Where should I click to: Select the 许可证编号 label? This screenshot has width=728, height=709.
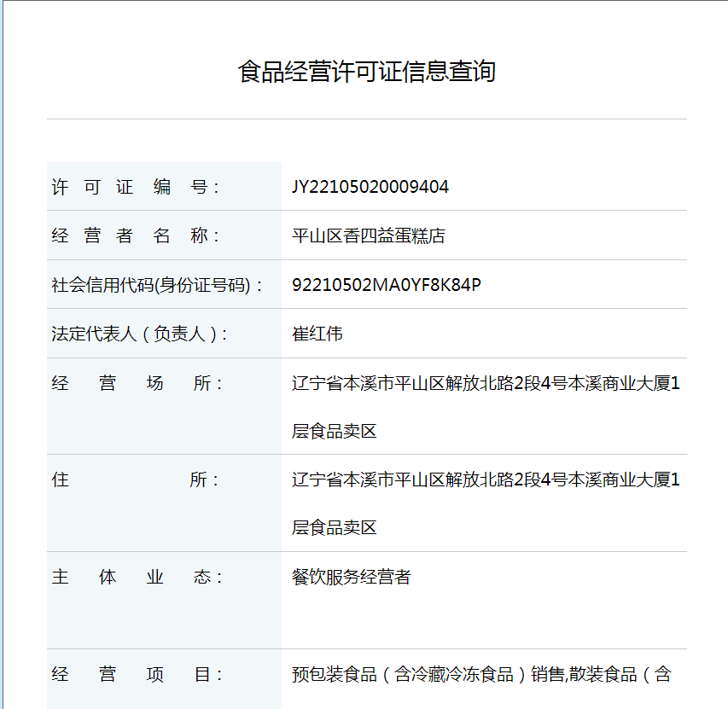coord(135,187)
